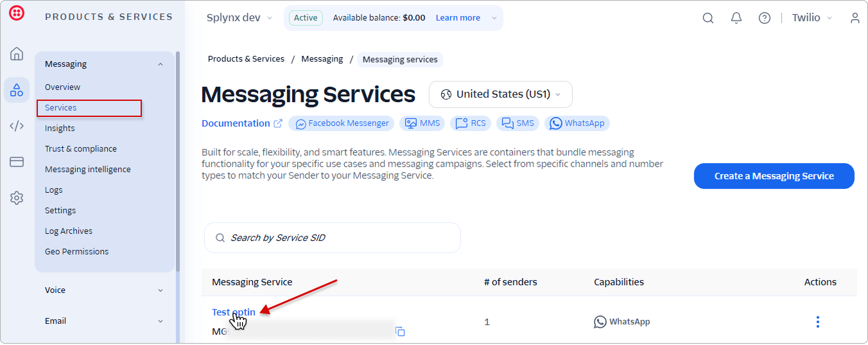Image resolution: width=868 pixels, height=345 pixels.
Task: Open the help question mark icon
Action: coord(765,18)
